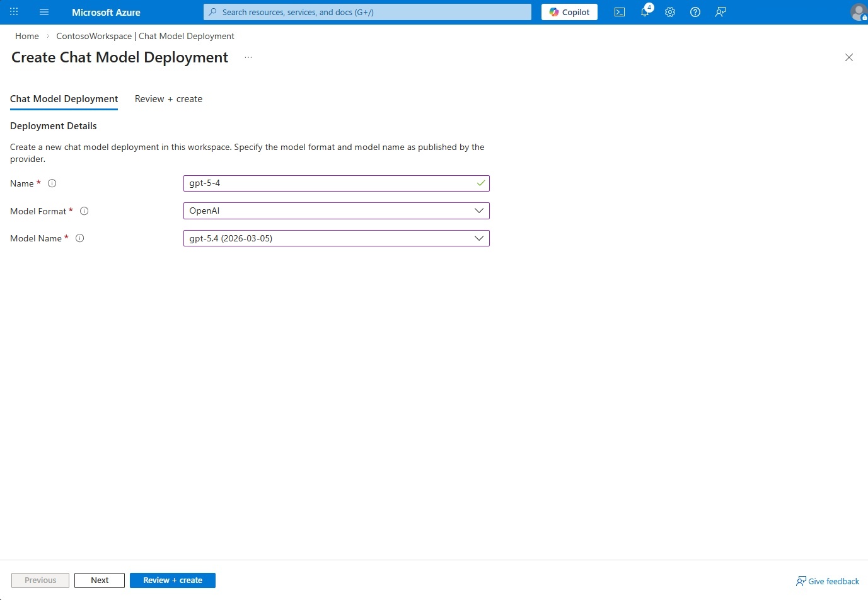Image resolution: width=868 pixels, height=600 pixels.
Task: Click the feedback person icon in header
Action: [720, 12]
